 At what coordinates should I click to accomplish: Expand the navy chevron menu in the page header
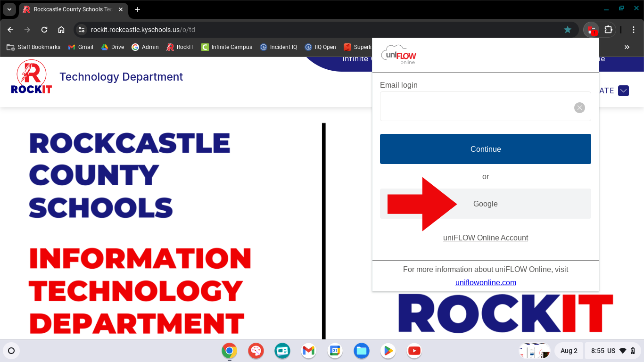tap(624, 90)
